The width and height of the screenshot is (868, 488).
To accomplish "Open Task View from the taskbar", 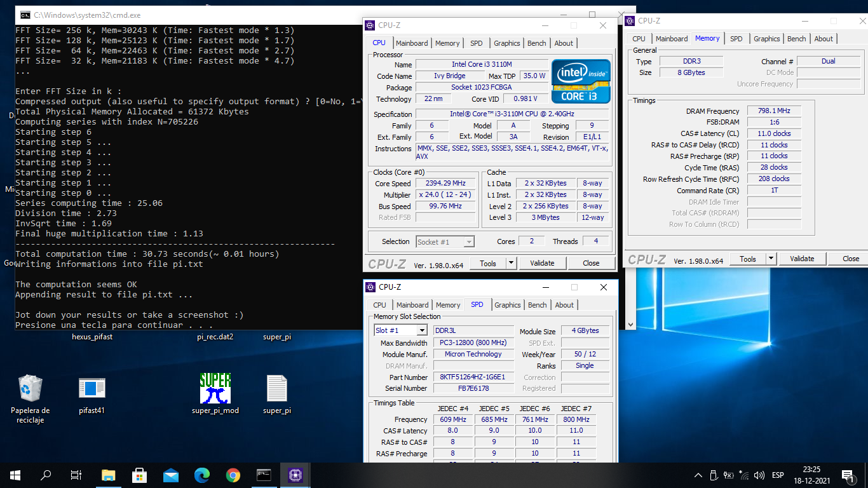I will (x=76, y=475).
